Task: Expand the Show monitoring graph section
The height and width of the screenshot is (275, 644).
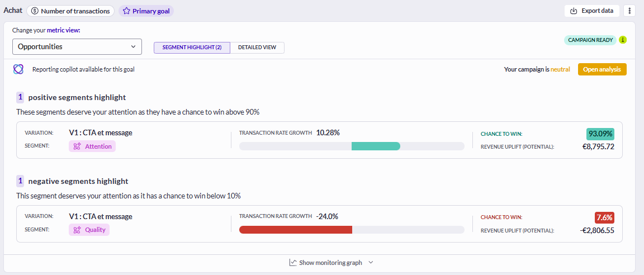Action: (x=331, y=262)
